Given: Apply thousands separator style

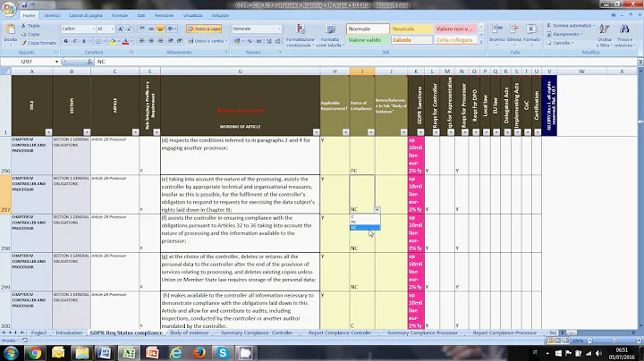Looking at the screenshot, I should tap(258, 41).
